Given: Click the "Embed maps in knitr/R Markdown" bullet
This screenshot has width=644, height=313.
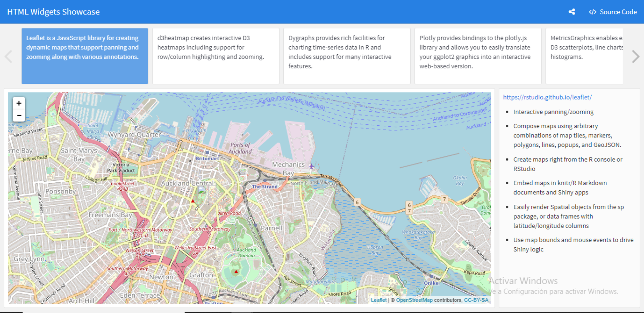Looking at the screenshot, I should coord(560,188).
